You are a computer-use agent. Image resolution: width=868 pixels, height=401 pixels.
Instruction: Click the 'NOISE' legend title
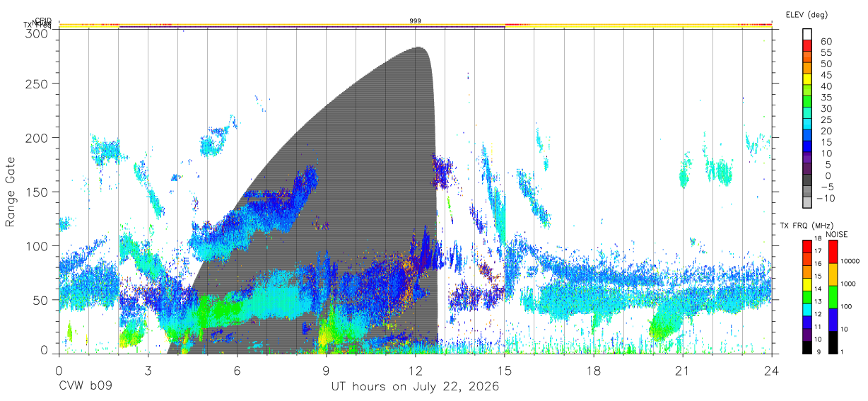point(836,234)
